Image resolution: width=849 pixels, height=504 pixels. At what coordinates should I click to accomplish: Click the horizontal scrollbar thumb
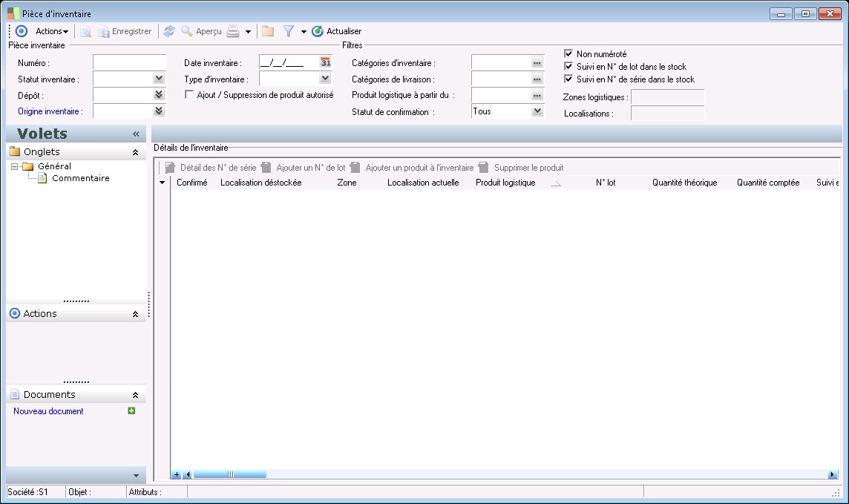point(230,475)
